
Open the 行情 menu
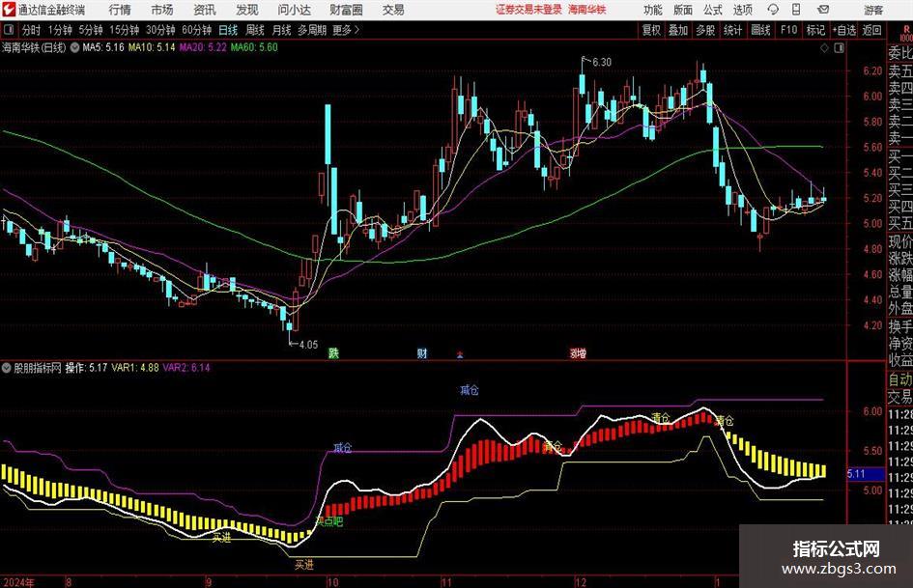point(120,10)
